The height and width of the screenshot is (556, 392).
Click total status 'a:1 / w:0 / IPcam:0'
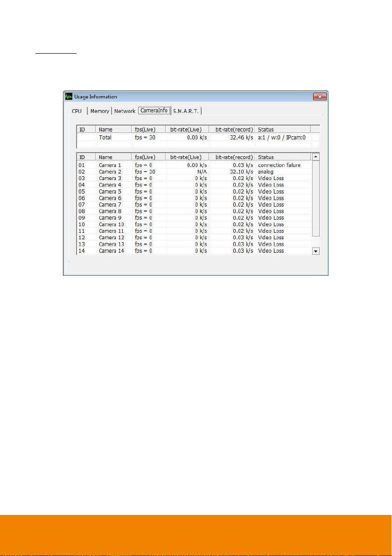(x=282, y=138)
